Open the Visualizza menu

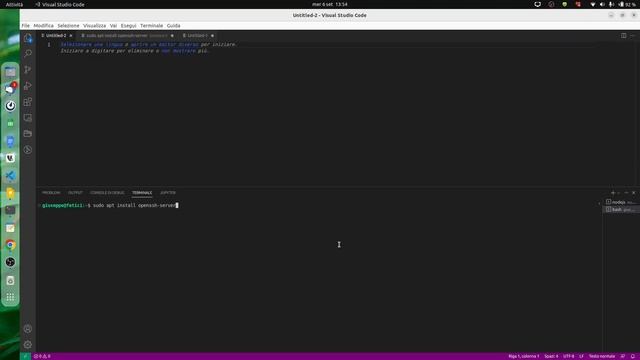point(94,26)
